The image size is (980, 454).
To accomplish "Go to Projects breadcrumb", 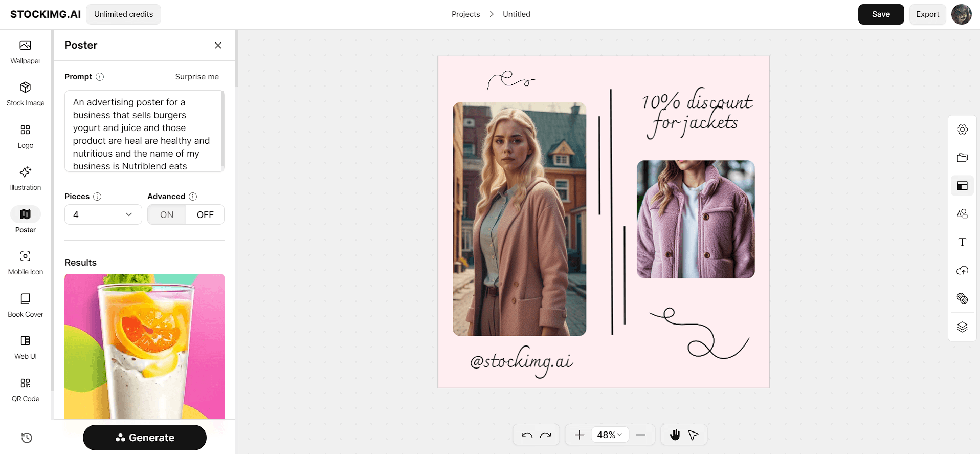I will coord(465,14).
